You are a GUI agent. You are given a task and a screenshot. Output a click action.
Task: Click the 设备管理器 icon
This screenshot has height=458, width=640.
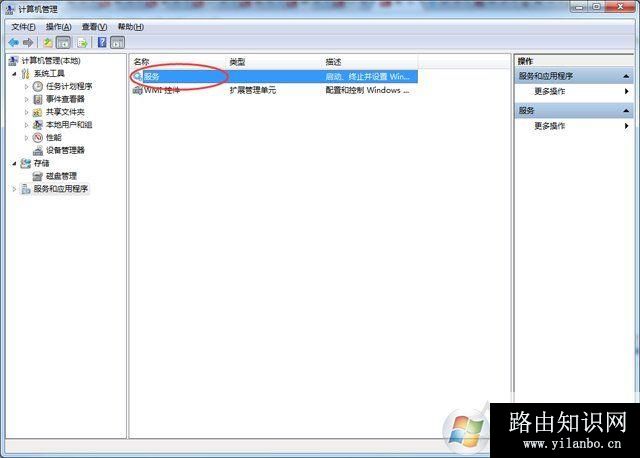point(38,151)
